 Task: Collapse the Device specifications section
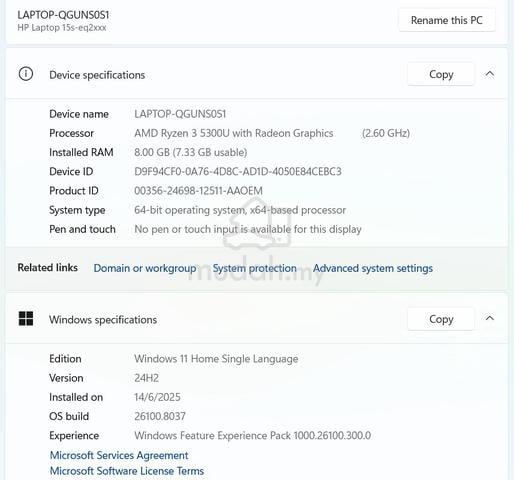pos(490,74)
